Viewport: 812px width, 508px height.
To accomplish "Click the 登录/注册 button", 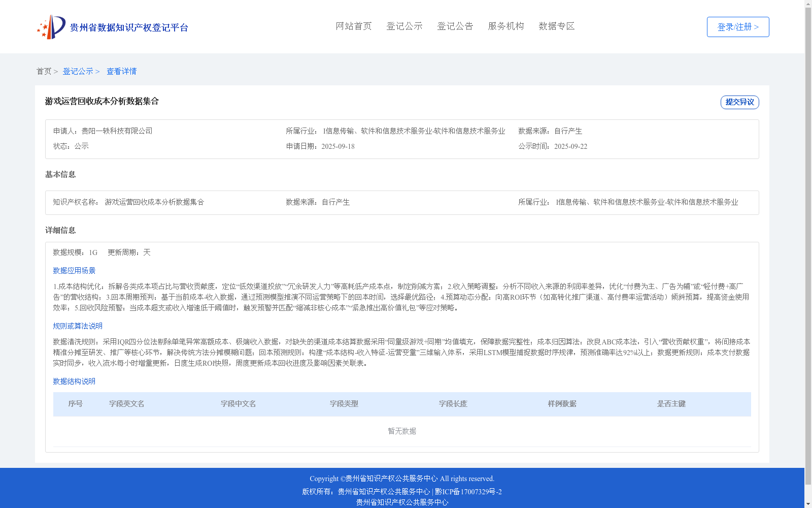I will tap(738, 27).
